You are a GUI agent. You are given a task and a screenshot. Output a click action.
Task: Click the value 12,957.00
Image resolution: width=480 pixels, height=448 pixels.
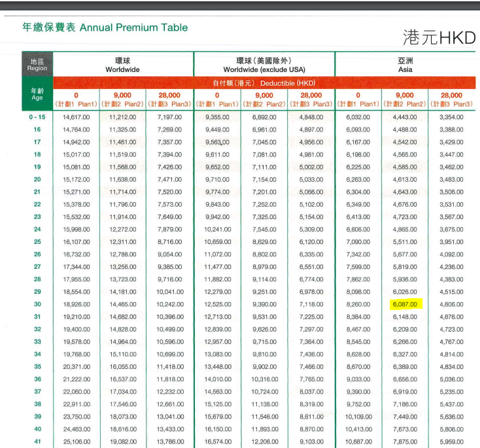tap(217, 342)
